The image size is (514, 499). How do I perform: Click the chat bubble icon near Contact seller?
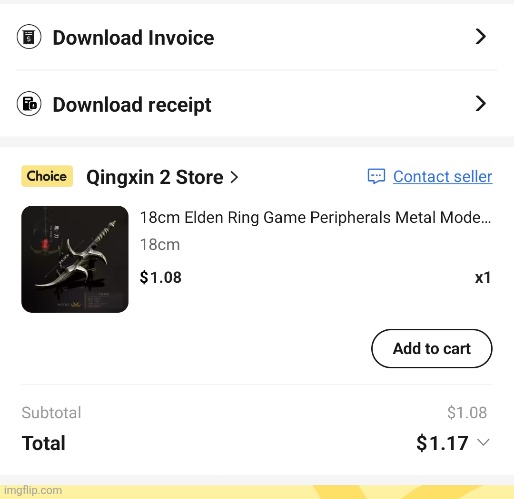click(376, 176)
